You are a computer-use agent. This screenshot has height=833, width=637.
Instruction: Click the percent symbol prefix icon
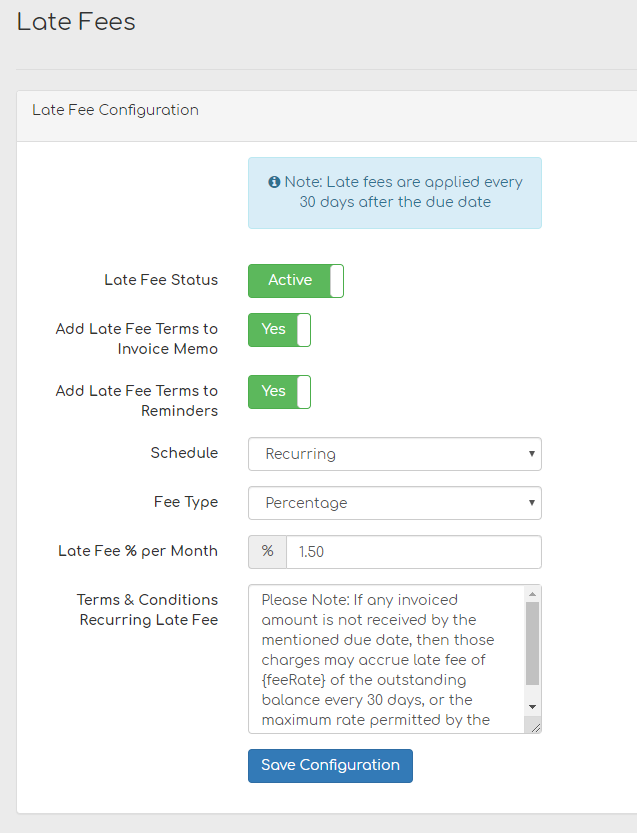pos(265,551)
